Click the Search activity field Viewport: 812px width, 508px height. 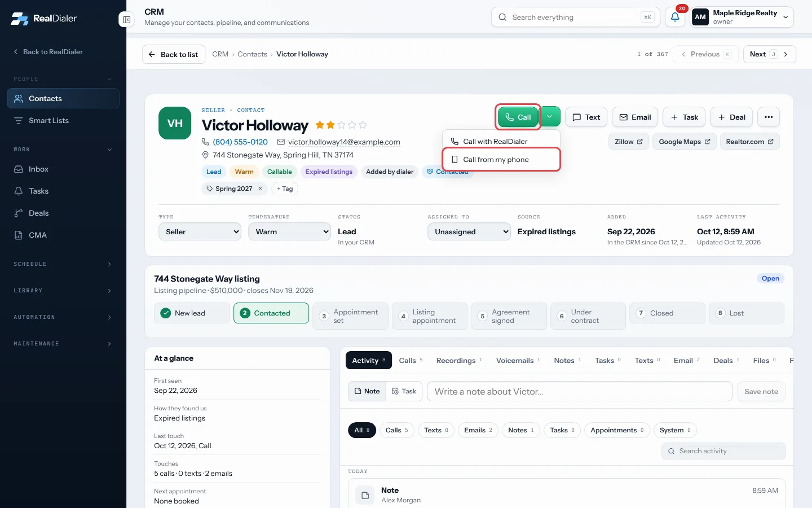click(x=723, y=451)
